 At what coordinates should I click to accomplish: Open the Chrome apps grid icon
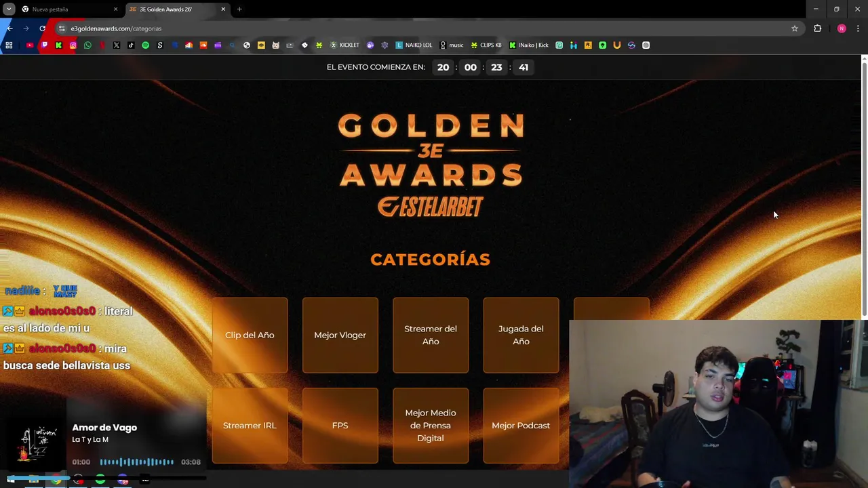9,45
